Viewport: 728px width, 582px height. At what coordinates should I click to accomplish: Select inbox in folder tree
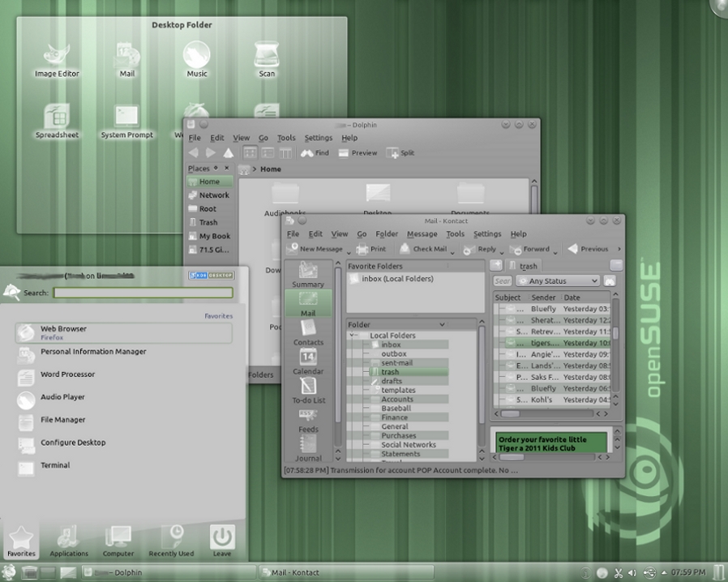(391, 344)
